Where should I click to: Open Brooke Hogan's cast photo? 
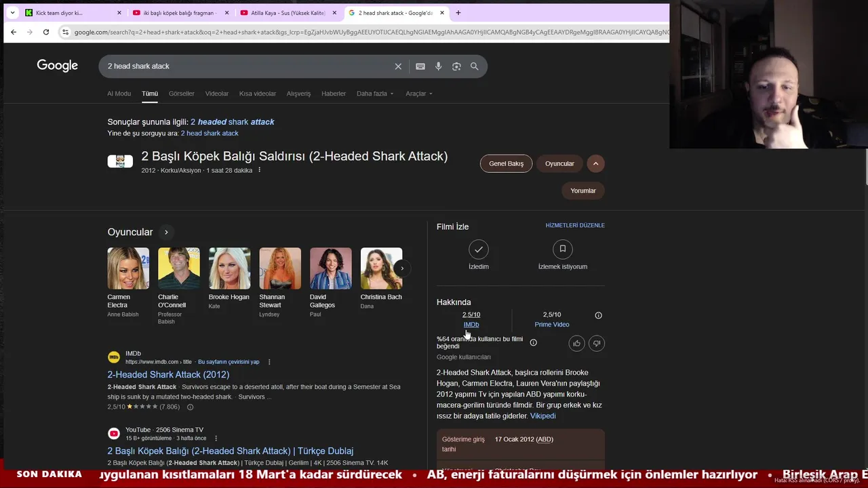[229, 268]
